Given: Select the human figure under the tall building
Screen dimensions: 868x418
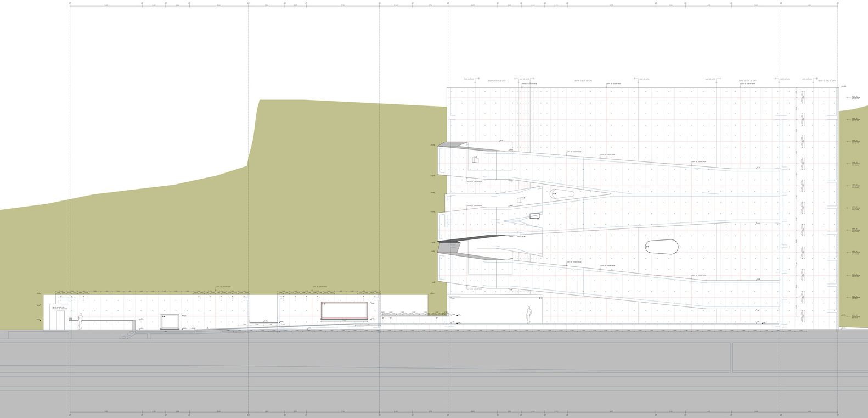Looking at the screenshot, I should click(529, 314).
